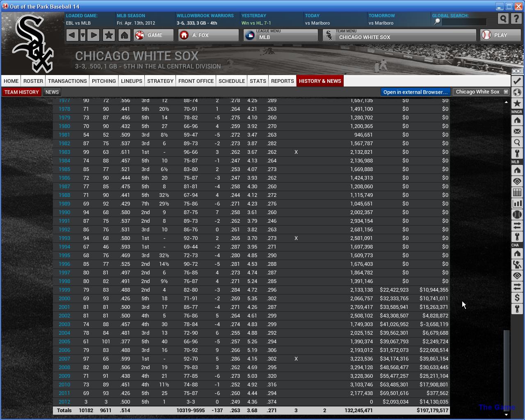Select the STRATEGY tab
The width and height of the screenshot is (525, 420).
tap(160, 81)
